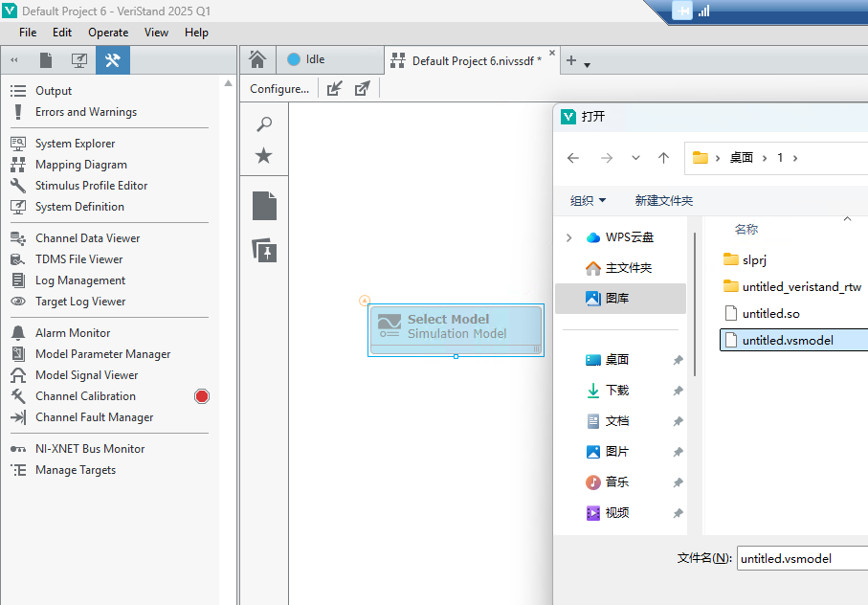Open Target Log Viewer
Image resolution: width=868 pixels, height=605 pixels.
pyautogui.click(x=80, y=302)
